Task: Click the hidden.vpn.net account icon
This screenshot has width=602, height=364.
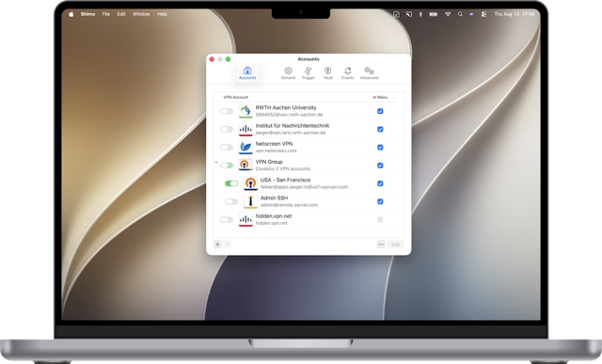Action: click(246, 220)
